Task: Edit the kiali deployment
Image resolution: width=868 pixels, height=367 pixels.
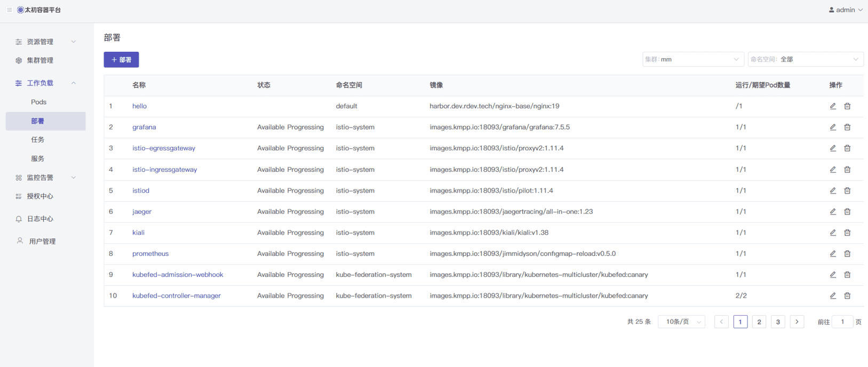Action: tap(833, 233)
